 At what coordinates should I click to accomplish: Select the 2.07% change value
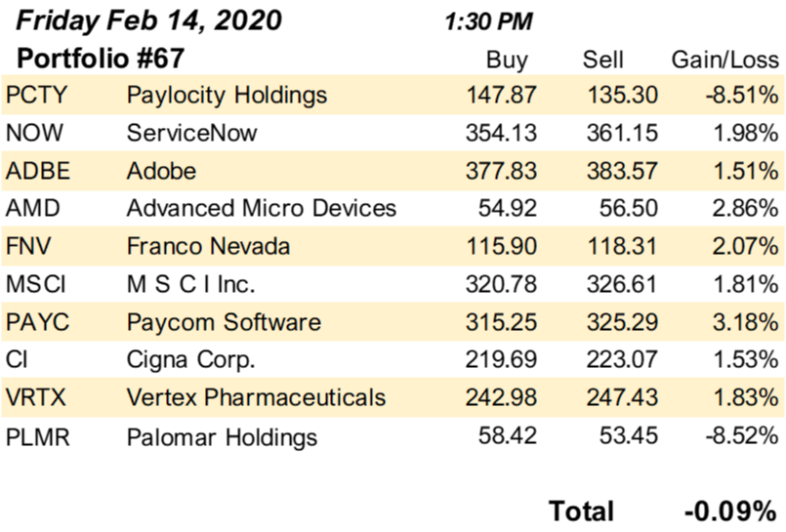pyautogui.click(x=745, y=246)
